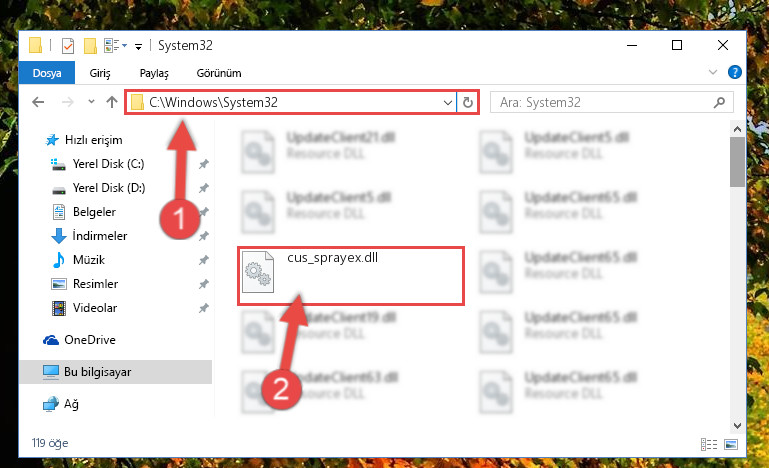
Task: Refresh the System32 folder view
Action: [467, 103]
